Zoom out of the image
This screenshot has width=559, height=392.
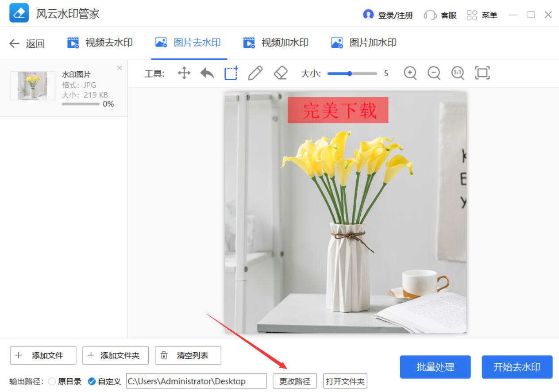434,73
